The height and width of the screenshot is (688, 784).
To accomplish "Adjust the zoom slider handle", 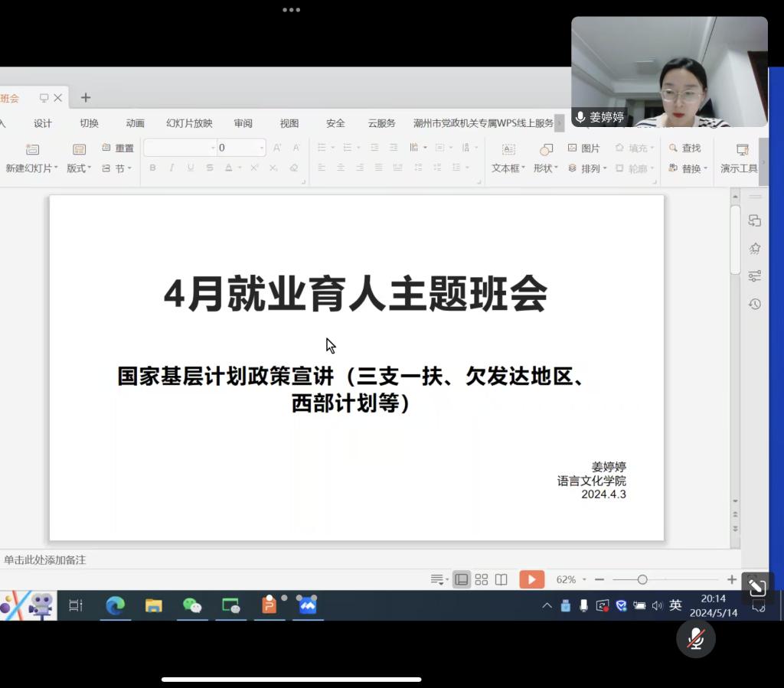I will point(642,579).
